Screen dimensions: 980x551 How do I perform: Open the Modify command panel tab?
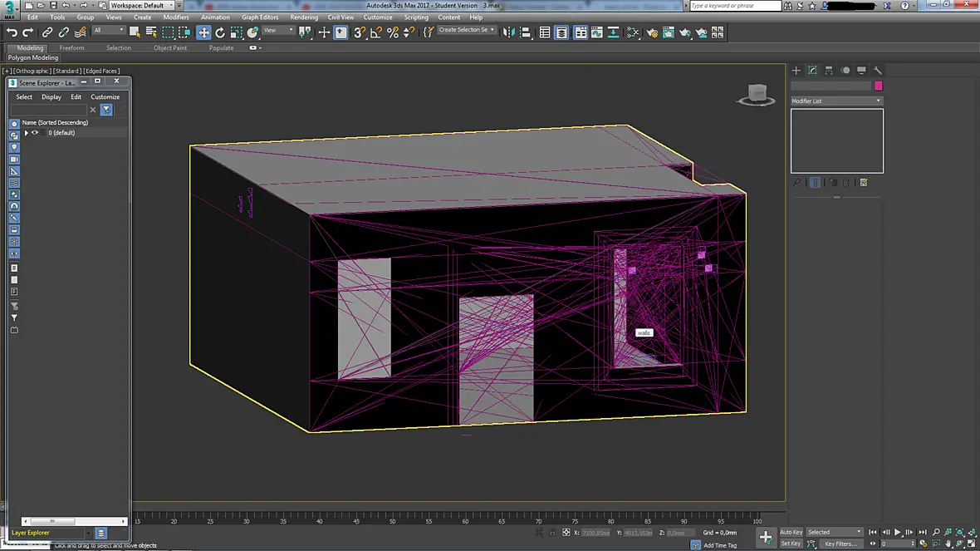tap(812, 71)
